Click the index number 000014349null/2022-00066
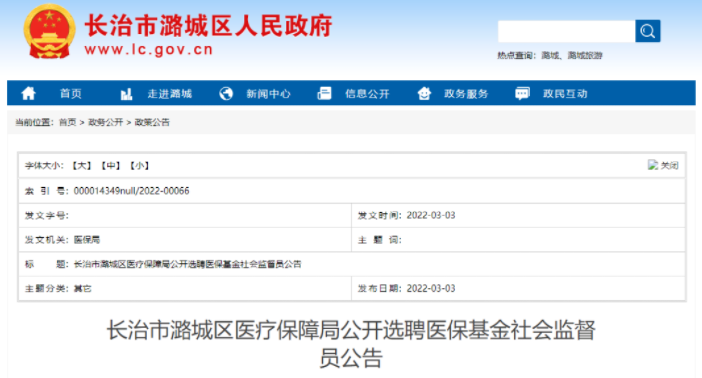 click(x=131, y=191)
